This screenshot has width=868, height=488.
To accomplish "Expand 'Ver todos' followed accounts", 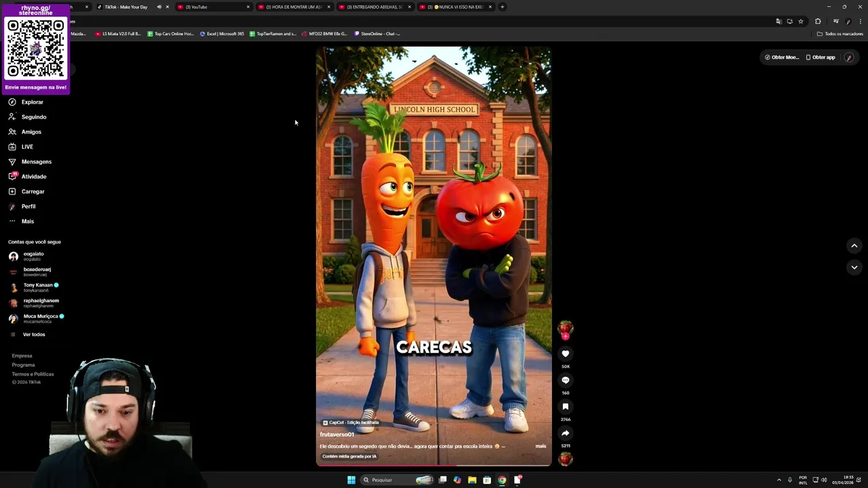I will pos(28,334).
